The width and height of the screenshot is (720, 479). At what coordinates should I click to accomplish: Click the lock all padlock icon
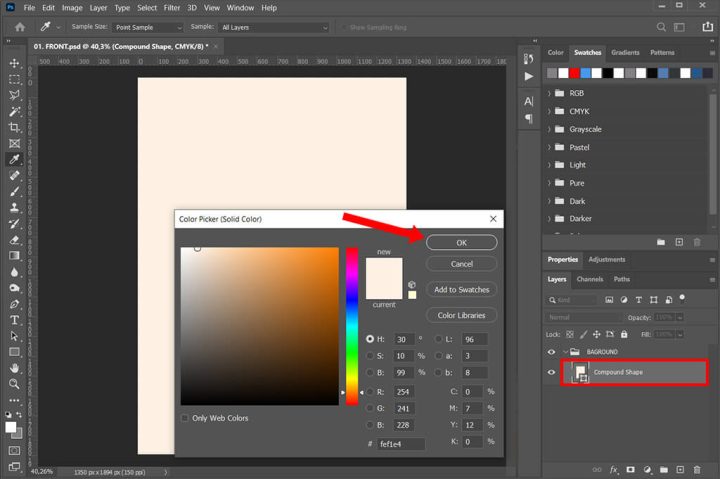(x=624, y=334)
